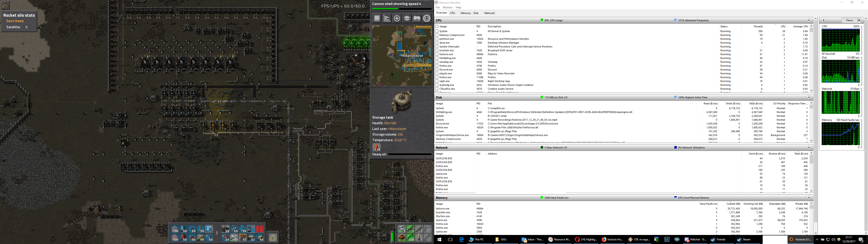Select the quickbar slot with count 52

coord(251,238)
